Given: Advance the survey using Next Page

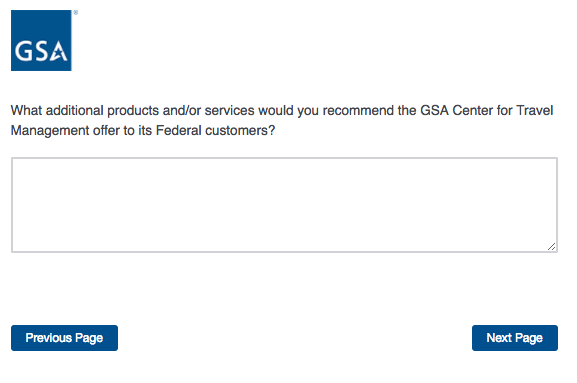Looking at the screenshot, I should pos(514,338).
